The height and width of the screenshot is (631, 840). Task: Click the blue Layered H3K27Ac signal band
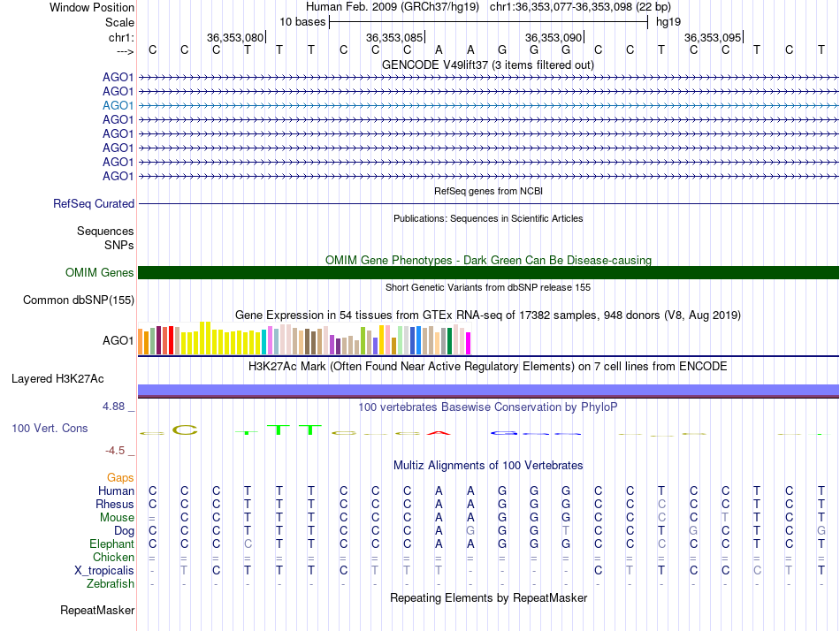pos(488,391)
